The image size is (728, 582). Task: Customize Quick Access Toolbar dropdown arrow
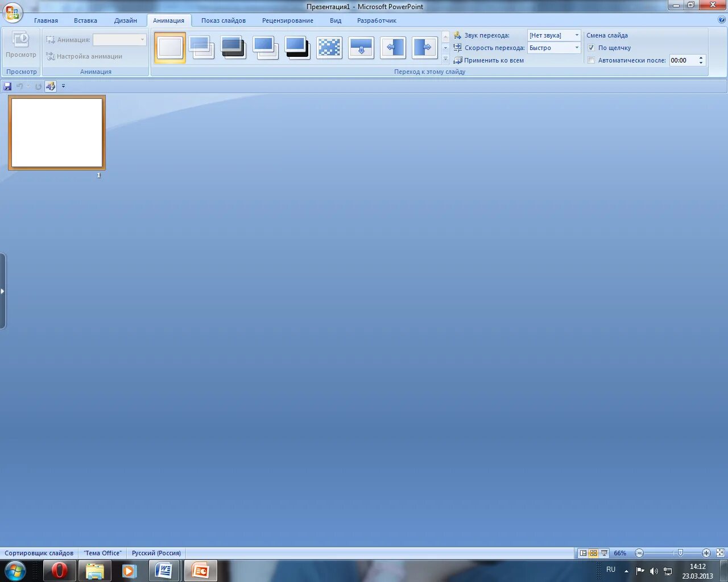pos(63,86)
